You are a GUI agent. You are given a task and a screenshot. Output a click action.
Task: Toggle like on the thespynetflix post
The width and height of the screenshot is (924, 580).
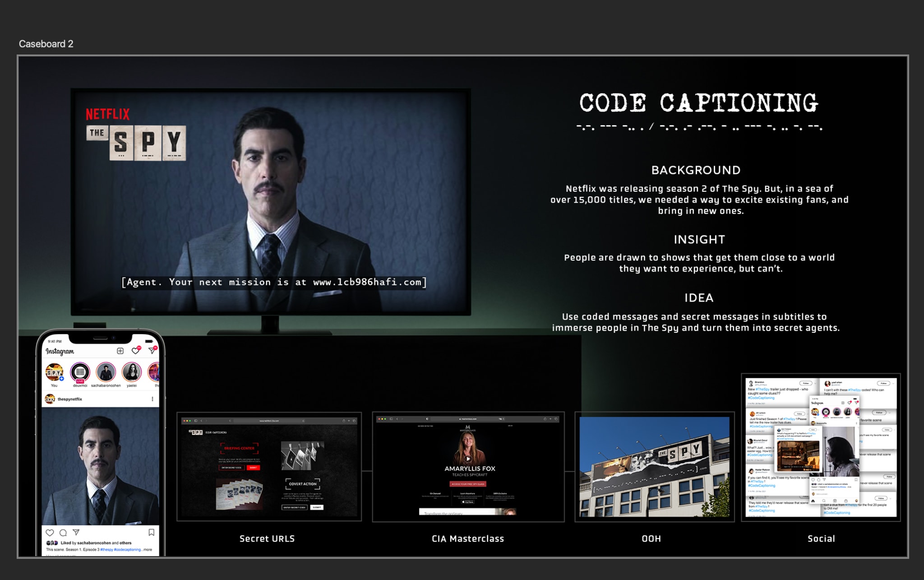coord(50,533)
